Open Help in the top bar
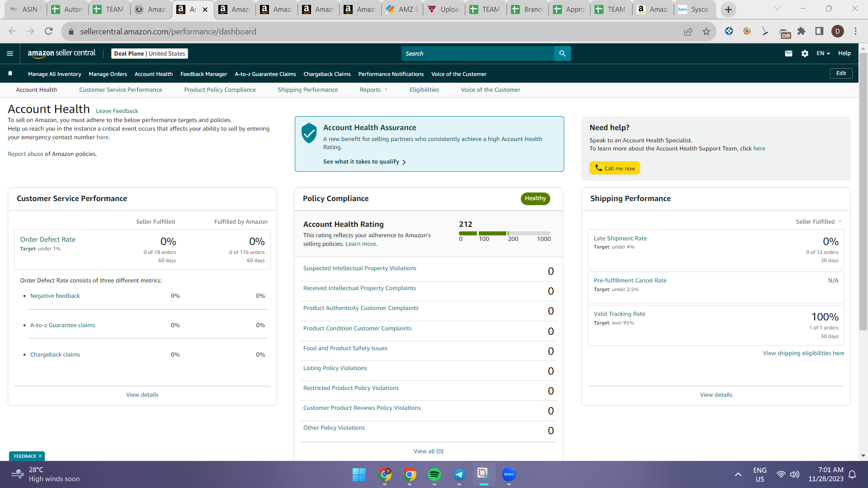 pyautogui.click(x=844, y=53)
